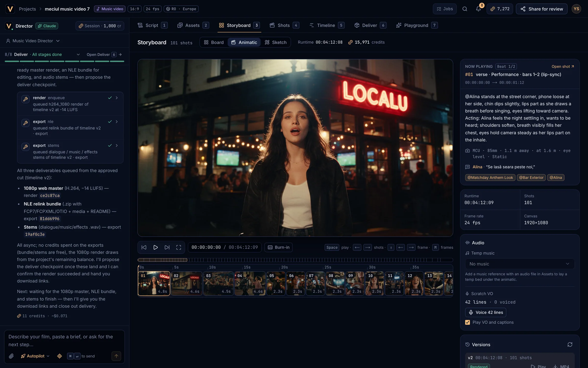Go to the Timeline tab
588x368 pixels.
[x=327, y=25]
